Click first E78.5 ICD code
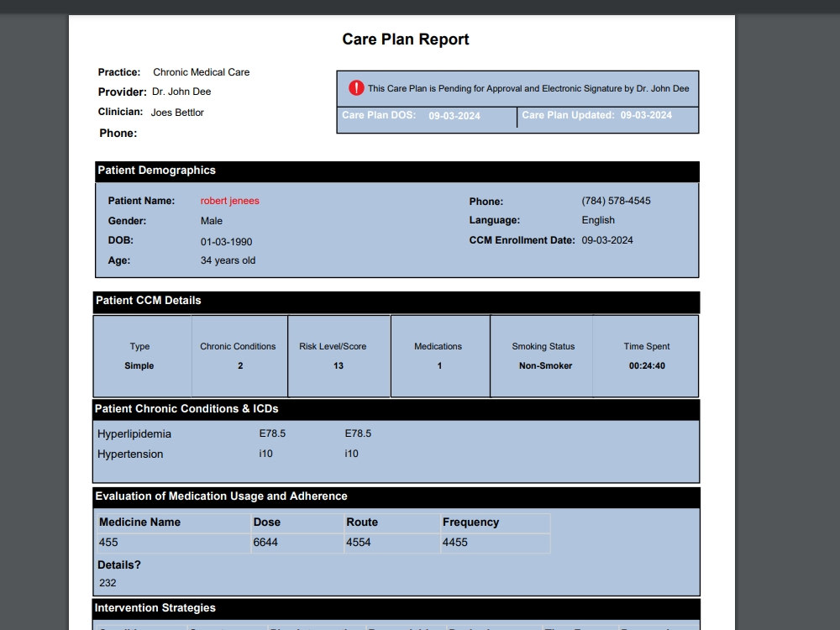Image resolution: width=840 pixels, height=630 pixels. point(272,433)
